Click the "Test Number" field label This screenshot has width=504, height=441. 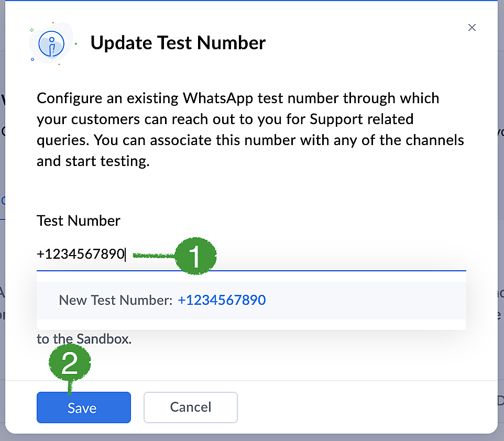[79, 220]
